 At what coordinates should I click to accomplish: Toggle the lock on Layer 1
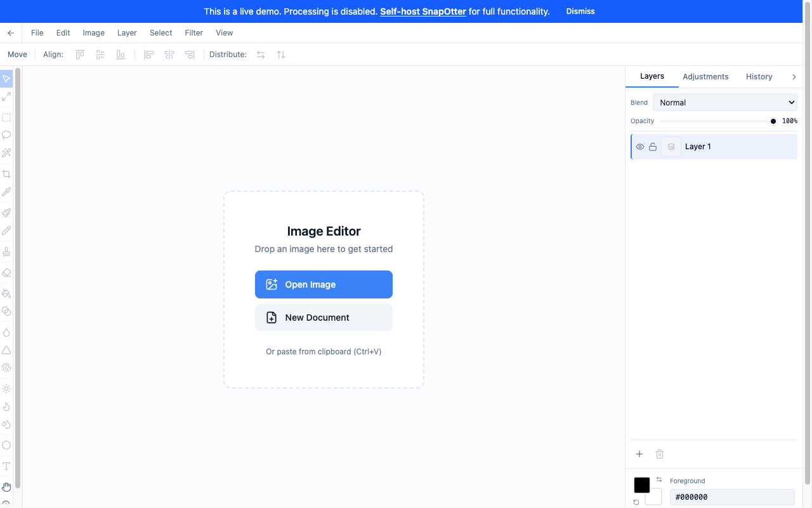[x=653, y=147]
